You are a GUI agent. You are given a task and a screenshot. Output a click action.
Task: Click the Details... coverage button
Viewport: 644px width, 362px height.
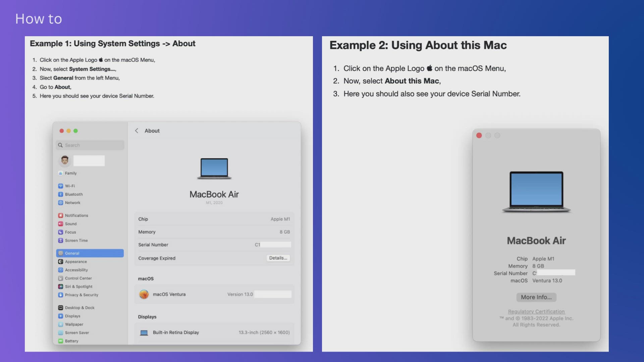(x=278, y=258)
